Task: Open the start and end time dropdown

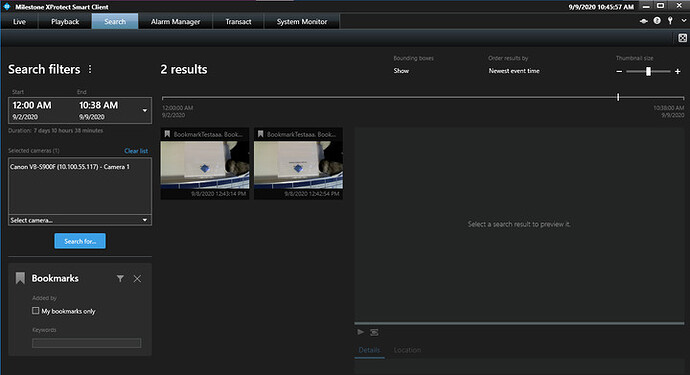Action: [x=145, y=110]
